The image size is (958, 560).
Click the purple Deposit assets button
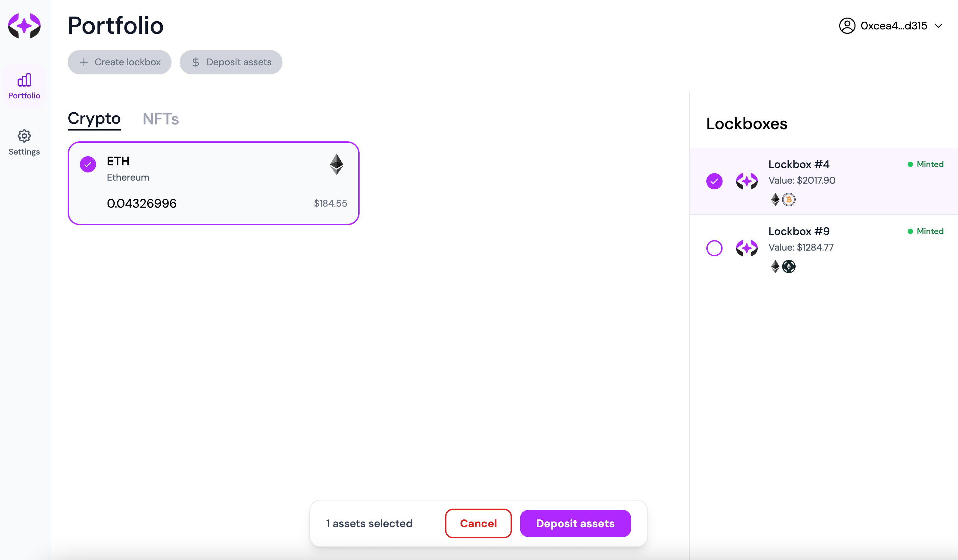pos(575,523)
